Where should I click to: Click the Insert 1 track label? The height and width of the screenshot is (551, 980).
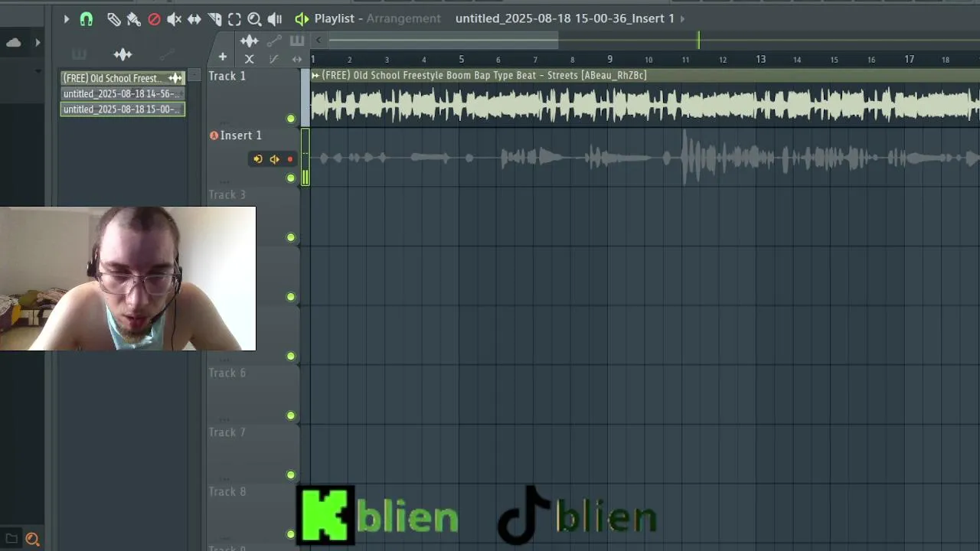(241, 135)
